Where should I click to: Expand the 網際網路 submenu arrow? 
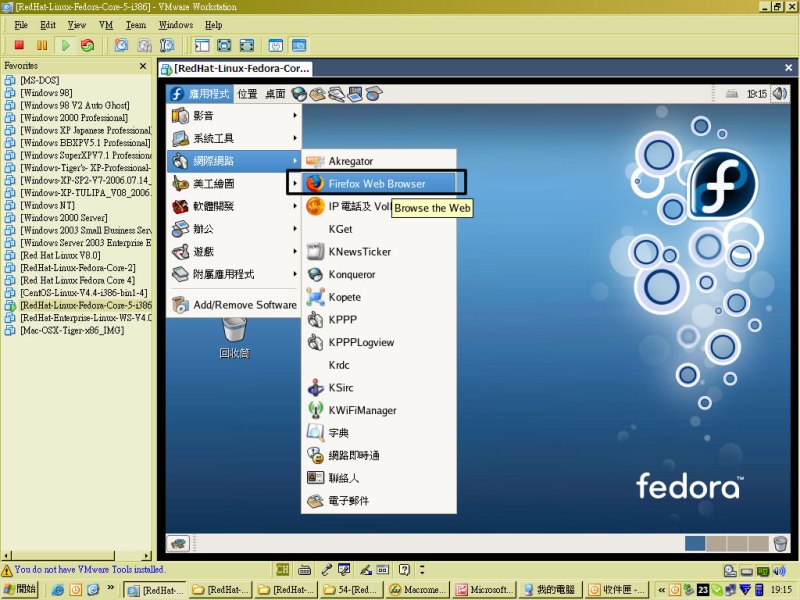(295, 161)
